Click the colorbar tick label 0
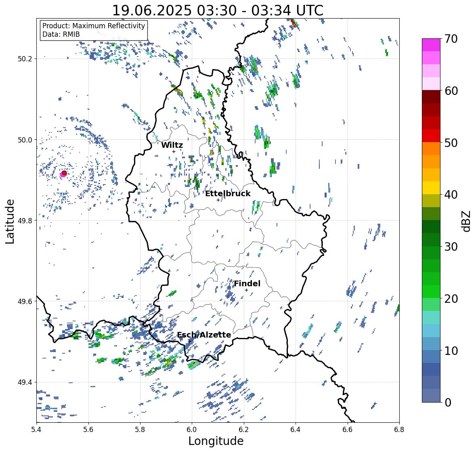476x451 pixels. [x=448, y=403]
